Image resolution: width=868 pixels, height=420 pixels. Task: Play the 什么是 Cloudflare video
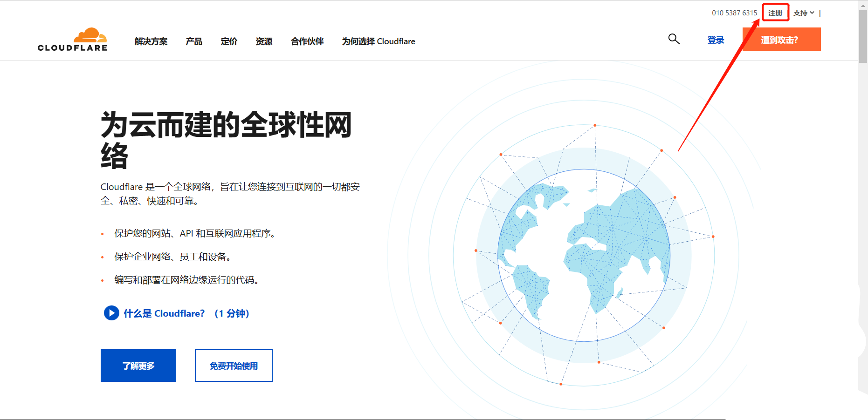click(111, 313)
